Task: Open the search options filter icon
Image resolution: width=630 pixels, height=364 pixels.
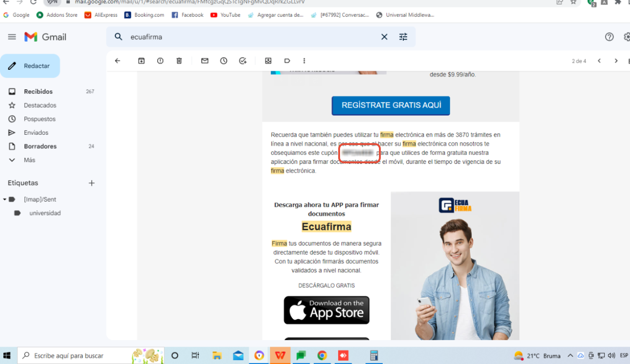Action: pyautogui.click(x=403, y=37)
